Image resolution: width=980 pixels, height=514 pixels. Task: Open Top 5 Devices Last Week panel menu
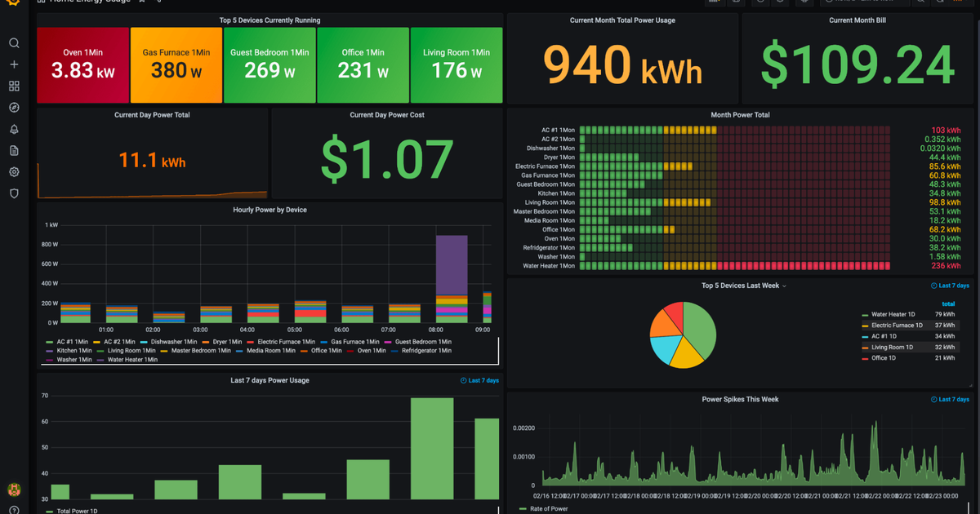[743, 286]
